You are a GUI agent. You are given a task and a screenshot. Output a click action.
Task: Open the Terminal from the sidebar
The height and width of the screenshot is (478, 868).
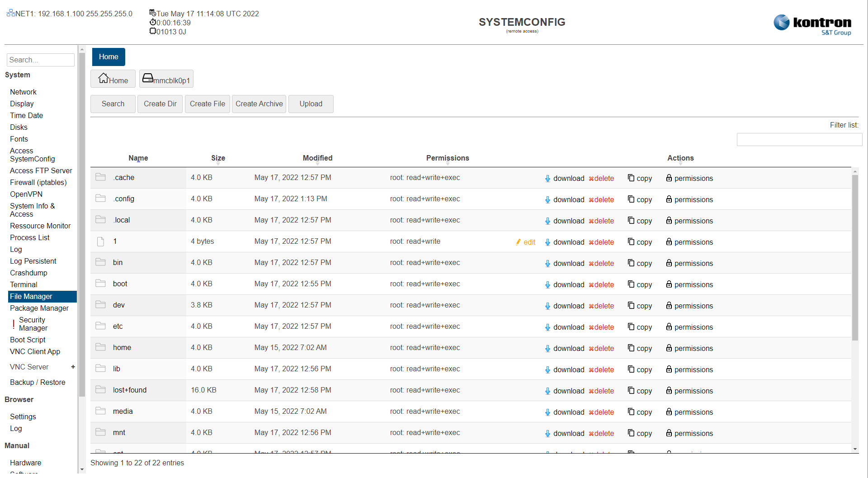point(24,284)
